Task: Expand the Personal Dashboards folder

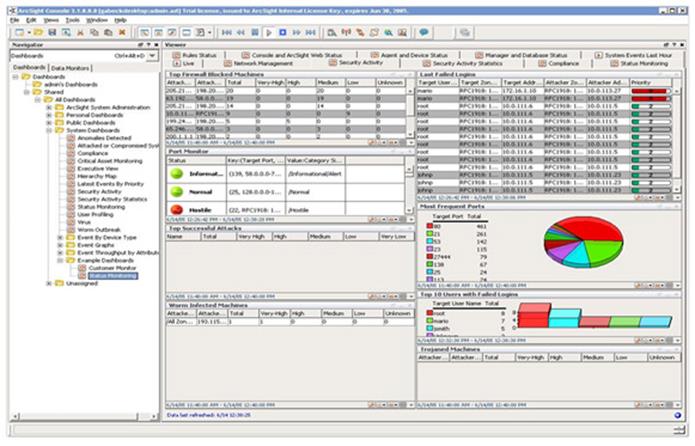Action: [49, 115]
